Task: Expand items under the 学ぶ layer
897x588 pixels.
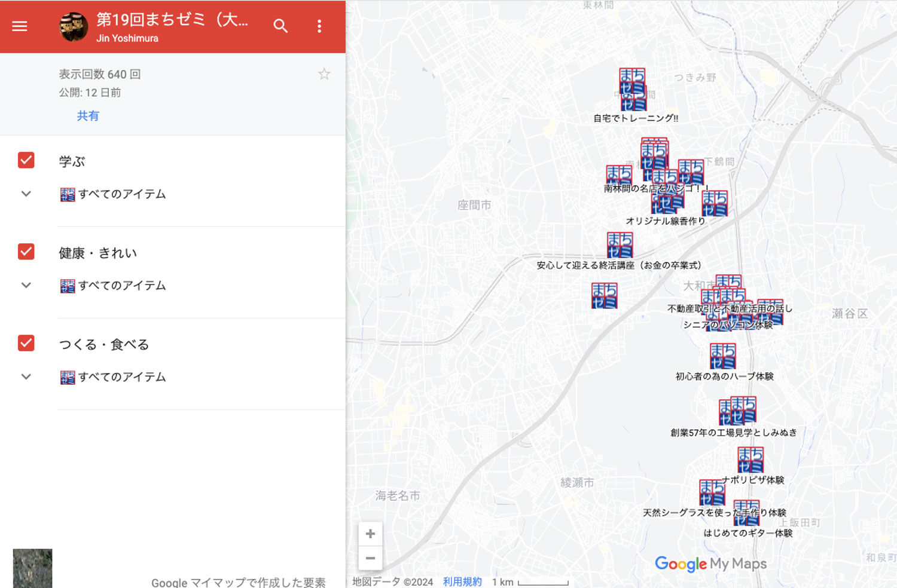Action: click(26, 194)
